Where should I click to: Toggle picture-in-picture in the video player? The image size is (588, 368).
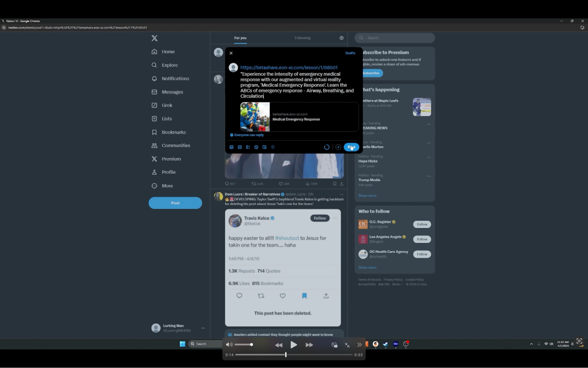click(334, 345)
